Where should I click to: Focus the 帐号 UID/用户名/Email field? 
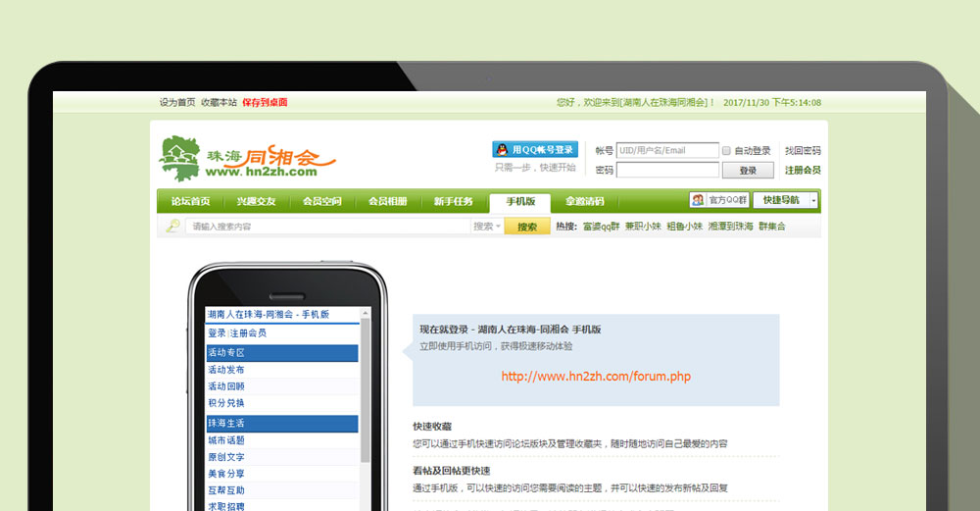(667, 150)
